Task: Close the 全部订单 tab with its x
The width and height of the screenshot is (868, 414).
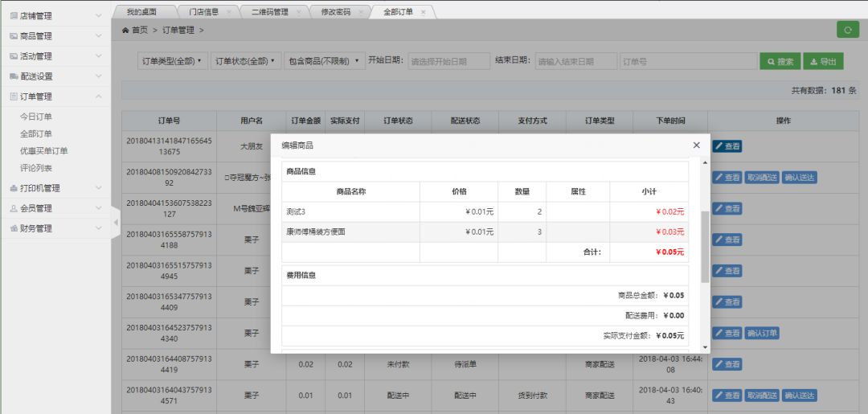Action: (x=424, y=12)
